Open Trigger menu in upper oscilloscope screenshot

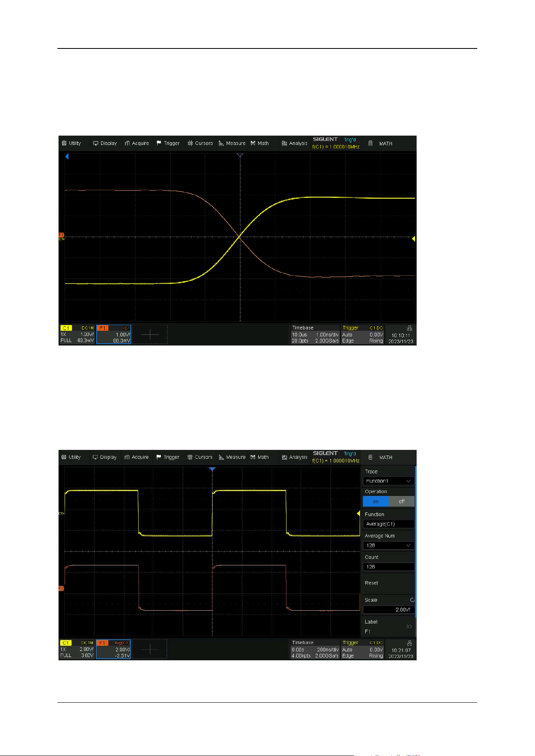click(168, 143)
